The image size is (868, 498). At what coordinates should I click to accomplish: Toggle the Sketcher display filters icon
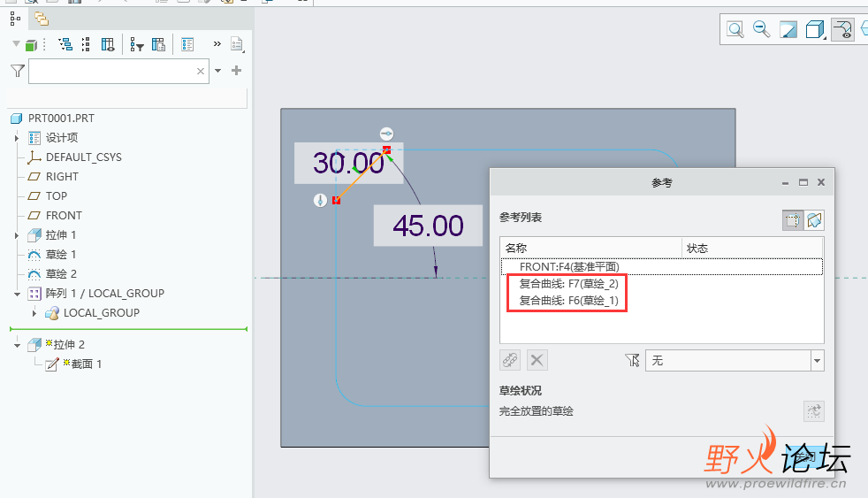(x=842, y=29)
